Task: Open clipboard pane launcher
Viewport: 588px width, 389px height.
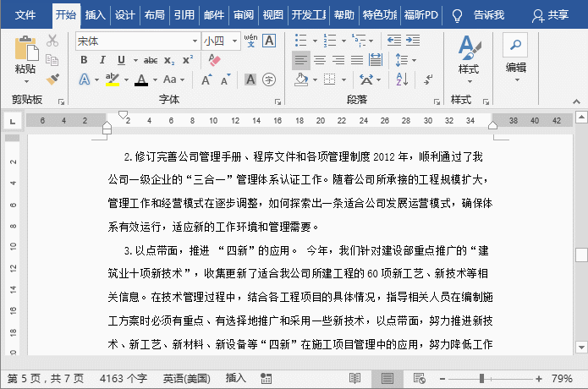Action: (x=61, y=102)
